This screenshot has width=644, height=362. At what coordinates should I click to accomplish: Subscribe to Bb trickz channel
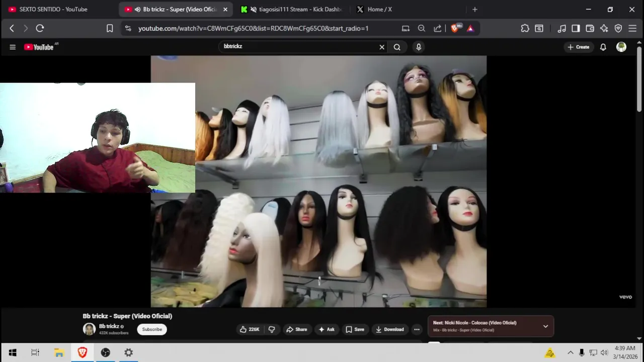152,329
